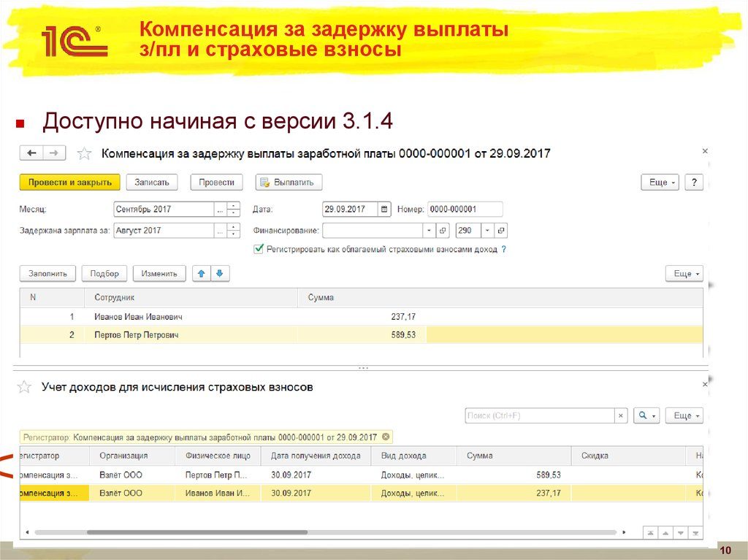Screen dimensions: 748x560
Task: Move selected row down with blue arrow
Action: 220,273
